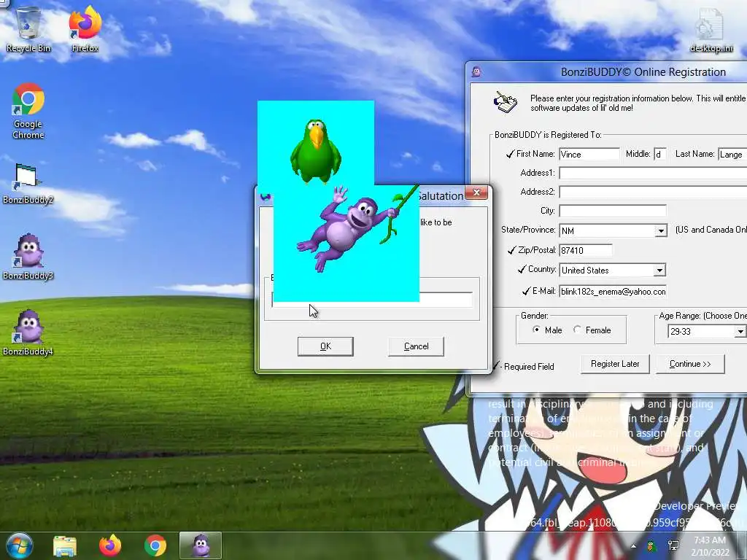This screenshot has height=560, width=747.
Task: Click into the Address2 field
Action: click(653, 192)
